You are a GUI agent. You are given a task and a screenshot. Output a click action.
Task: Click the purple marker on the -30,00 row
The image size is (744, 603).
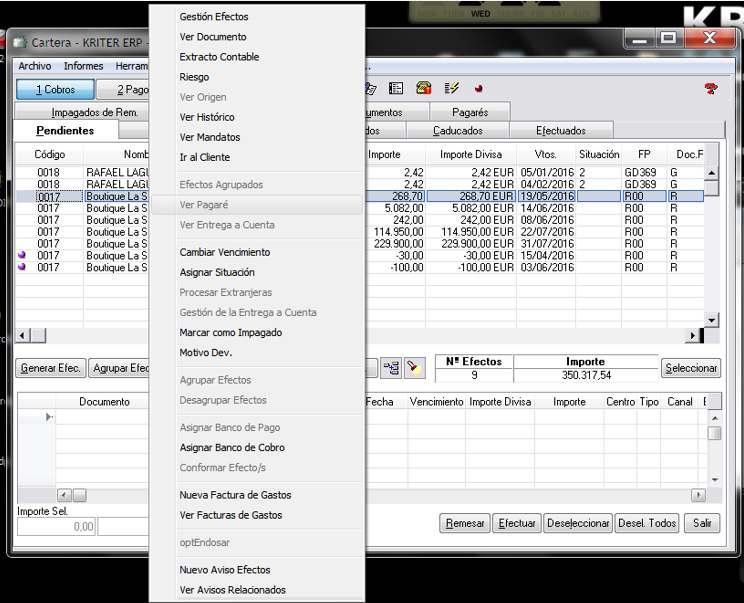tap(21, 255)
